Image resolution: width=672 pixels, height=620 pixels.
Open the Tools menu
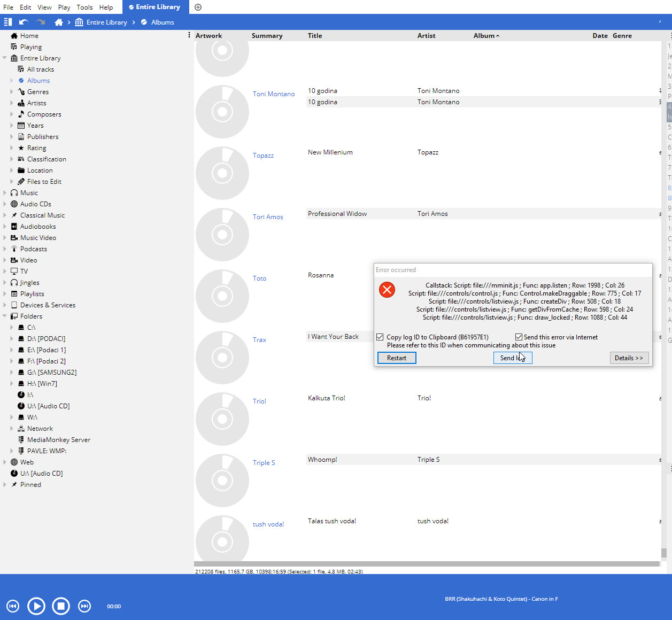[84, 7]
